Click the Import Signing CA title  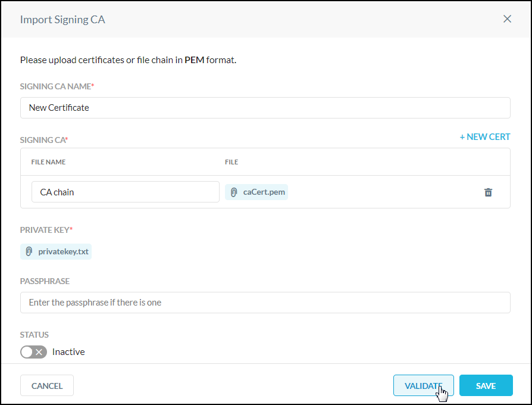click(x=62, y=19)
